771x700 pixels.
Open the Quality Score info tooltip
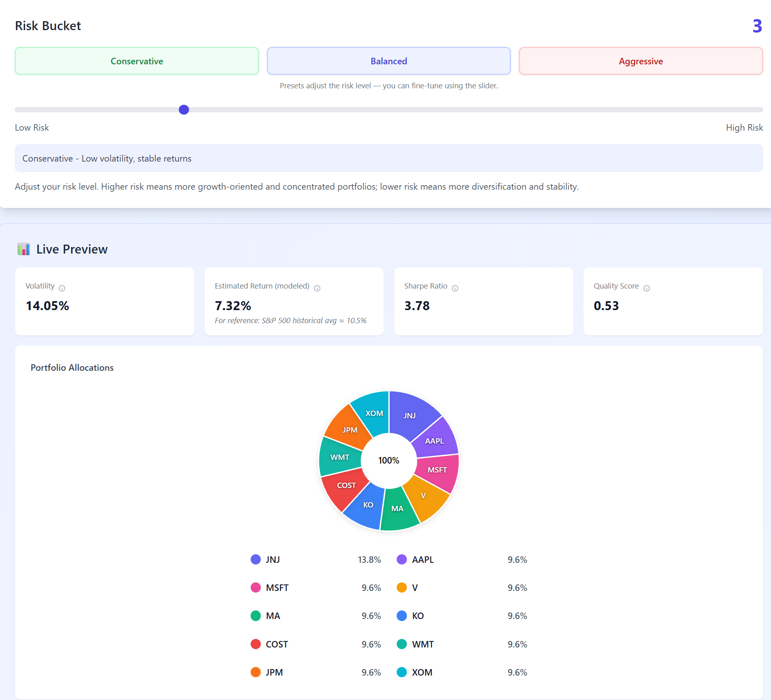coord(647,288)
